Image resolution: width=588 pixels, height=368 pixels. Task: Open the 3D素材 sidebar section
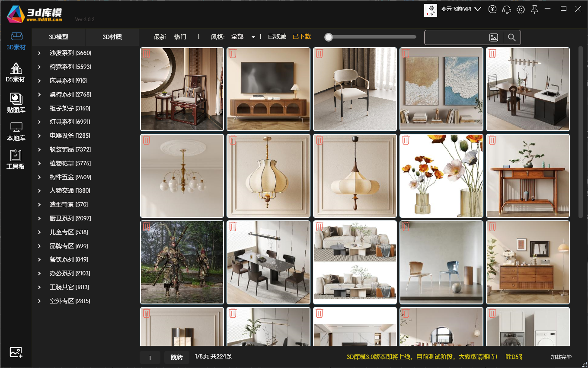pyautogui.click(x=16, y=42)
